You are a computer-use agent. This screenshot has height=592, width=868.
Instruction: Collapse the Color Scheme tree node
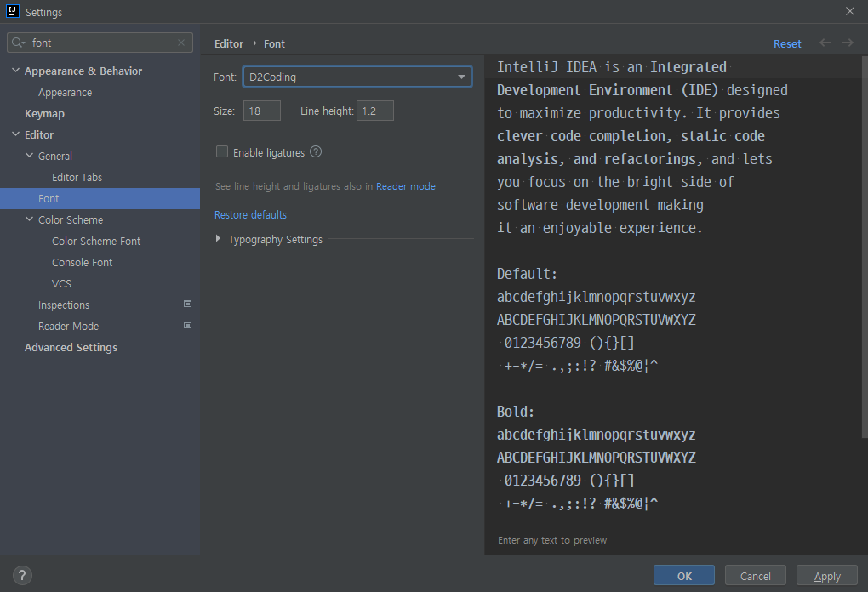click(x=29, y=219)
